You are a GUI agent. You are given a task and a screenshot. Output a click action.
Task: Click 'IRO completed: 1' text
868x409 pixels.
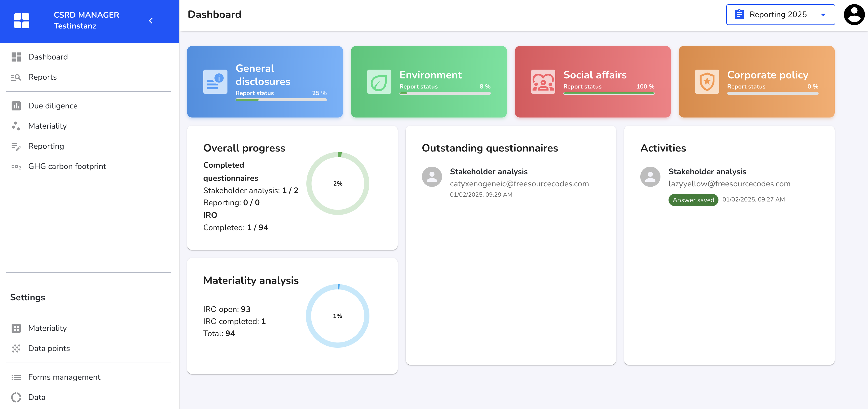coord(234,322)
